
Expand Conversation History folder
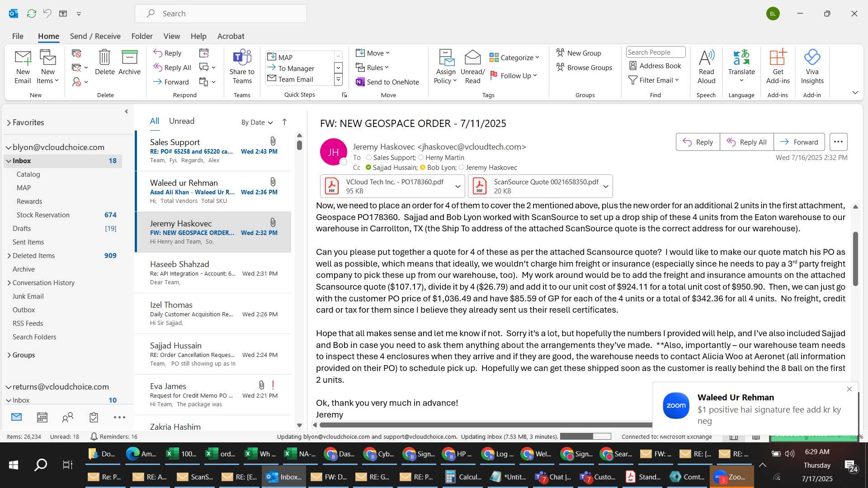click(9, 283)
